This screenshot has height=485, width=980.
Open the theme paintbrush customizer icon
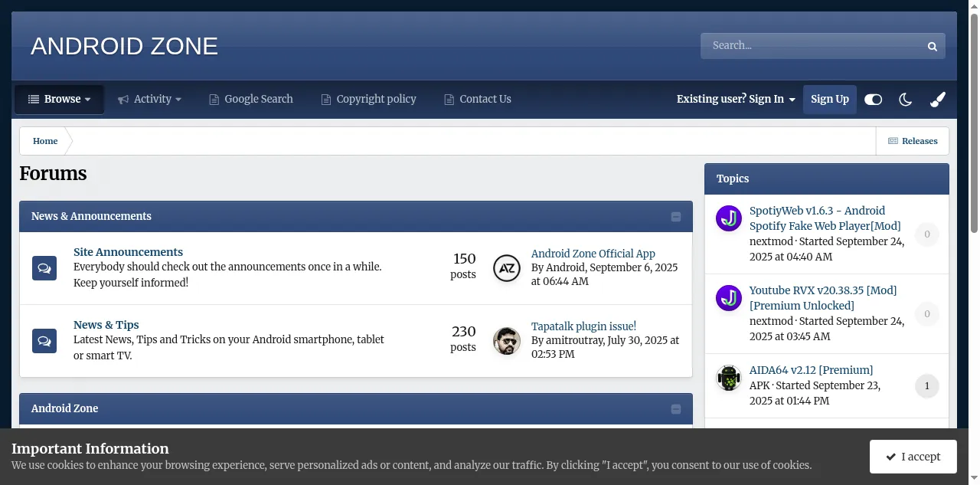938,100
